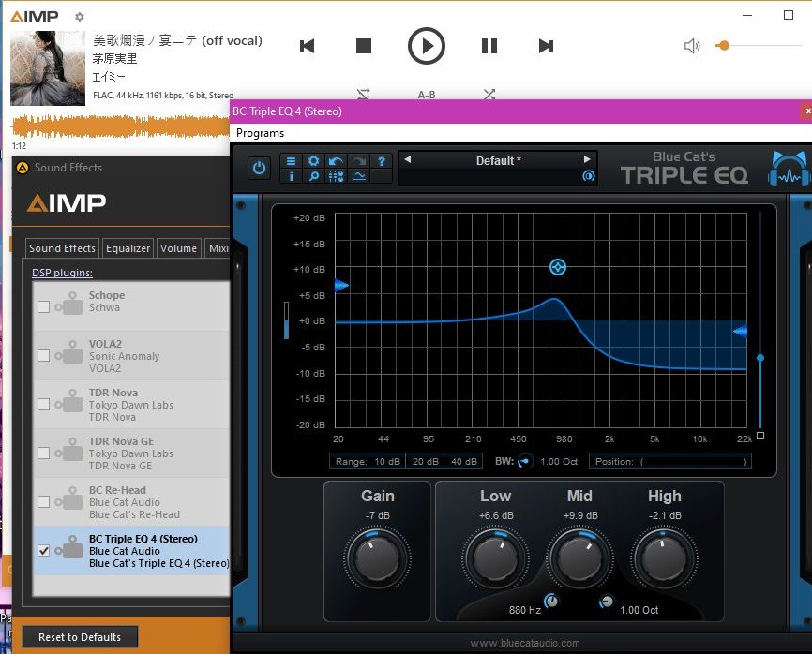Click the BC Re-Head plugin icon

pyautogui.click(x=68, y=498)
